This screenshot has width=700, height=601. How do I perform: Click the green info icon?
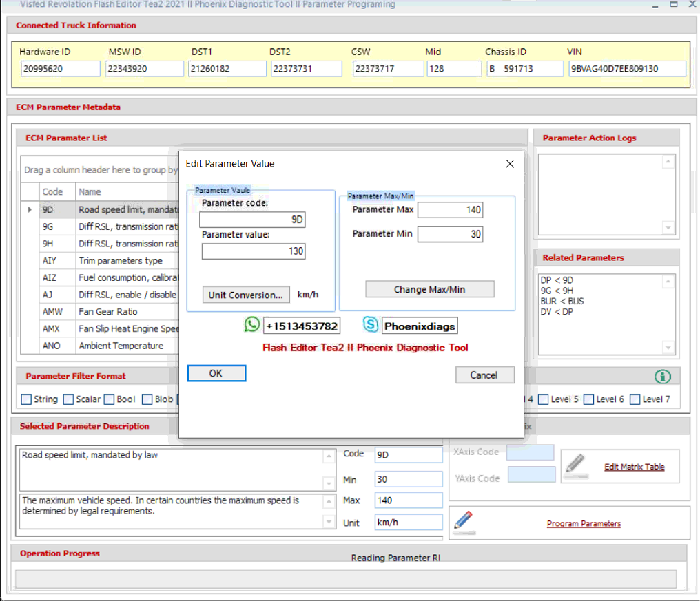[x=663, y=377]
